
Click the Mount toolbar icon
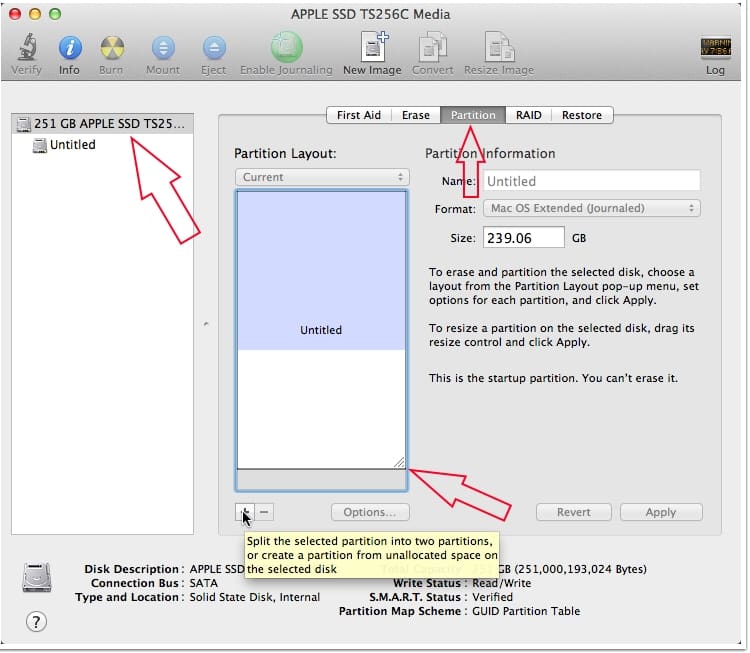(x=163, y=48)
